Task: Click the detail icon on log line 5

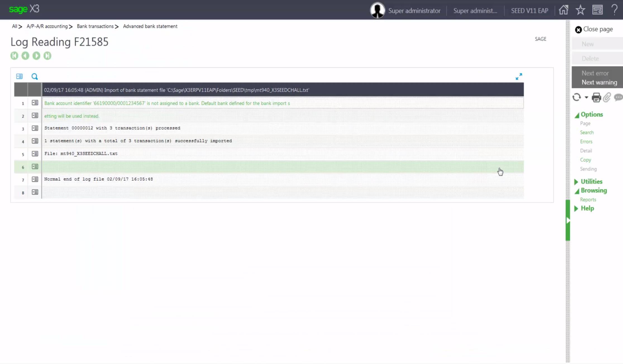Action: [35, 154]
